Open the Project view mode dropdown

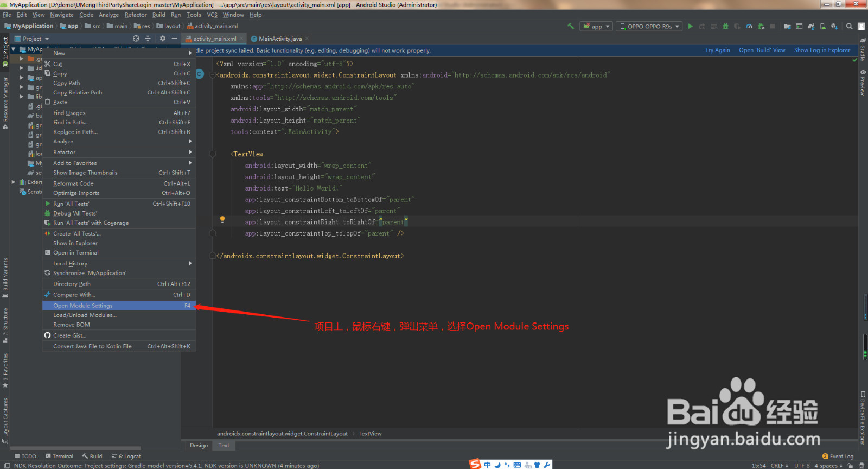point(32,39)
